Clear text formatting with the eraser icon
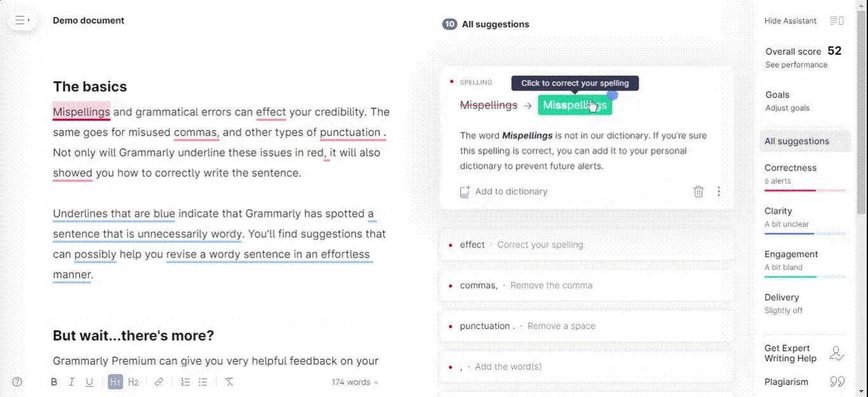The image size is (868, 397). click(x=229, y=382)
